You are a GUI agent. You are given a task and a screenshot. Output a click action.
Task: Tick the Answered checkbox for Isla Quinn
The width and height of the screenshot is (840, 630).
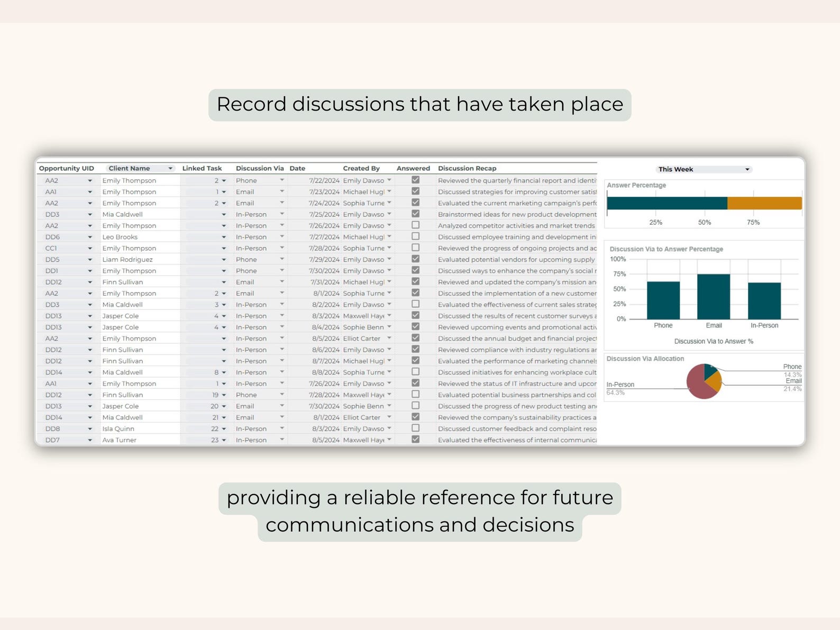[416, 428]
